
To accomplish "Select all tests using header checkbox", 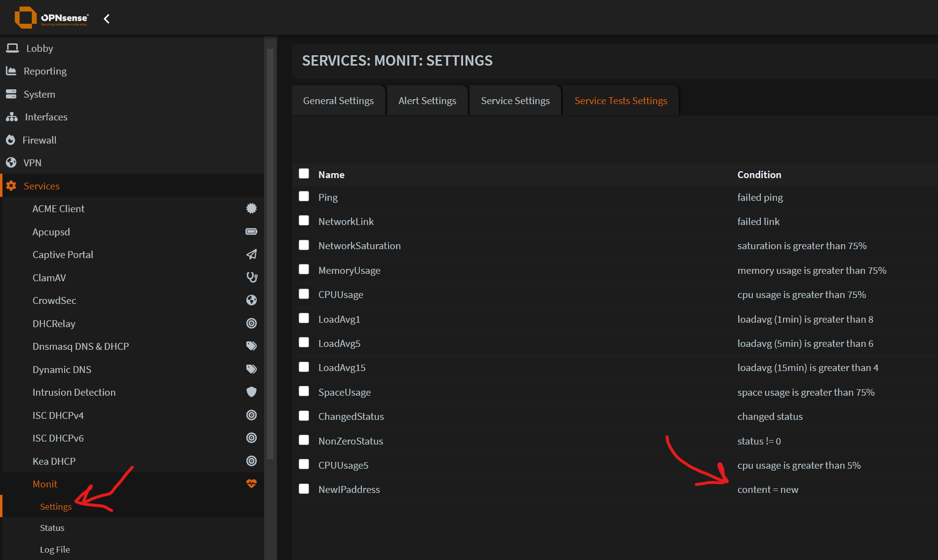I will (x=304, y=173).
